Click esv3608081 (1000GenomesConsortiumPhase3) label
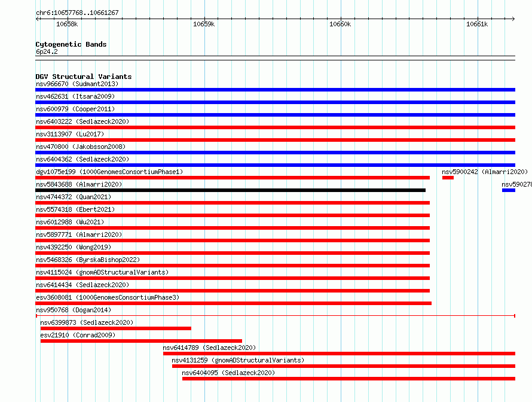Viewport: 532px width, 402px height. point(108,297)
